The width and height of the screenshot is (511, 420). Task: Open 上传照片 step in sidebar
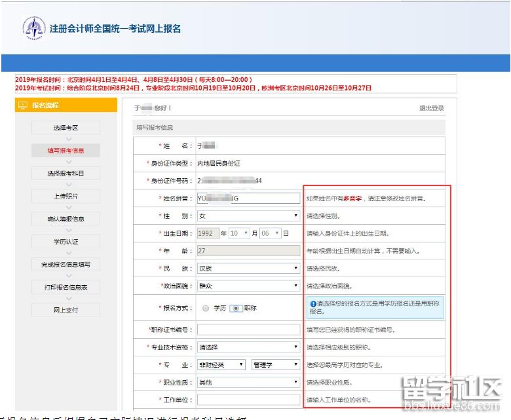[66, 196]
